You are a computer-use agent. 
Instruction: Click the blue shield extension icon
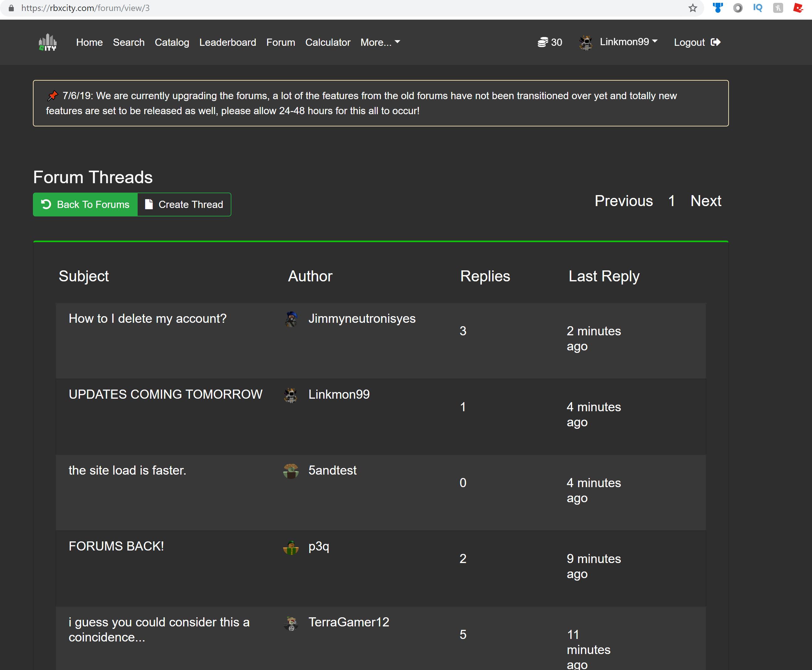[718, 8]
